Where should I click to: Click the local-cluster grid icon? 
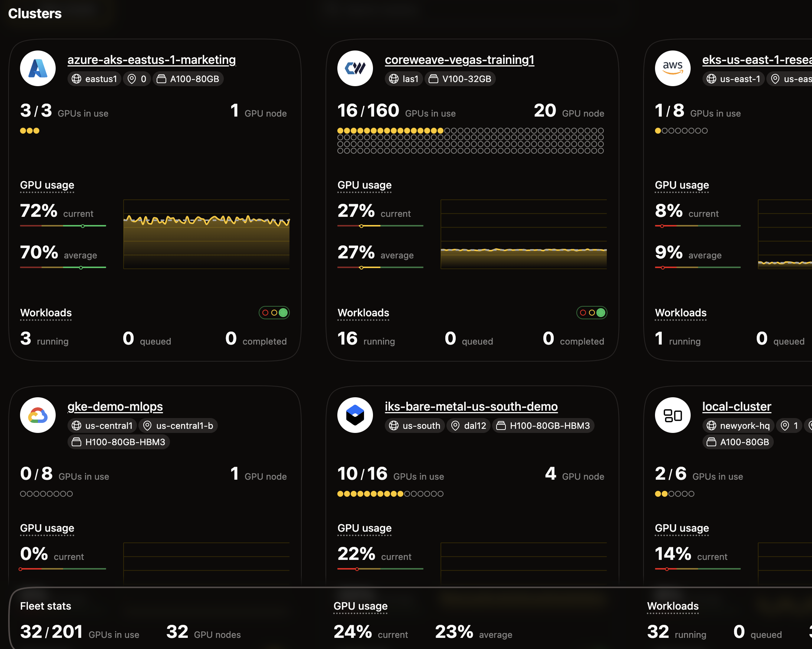click(x=673, y=415)
